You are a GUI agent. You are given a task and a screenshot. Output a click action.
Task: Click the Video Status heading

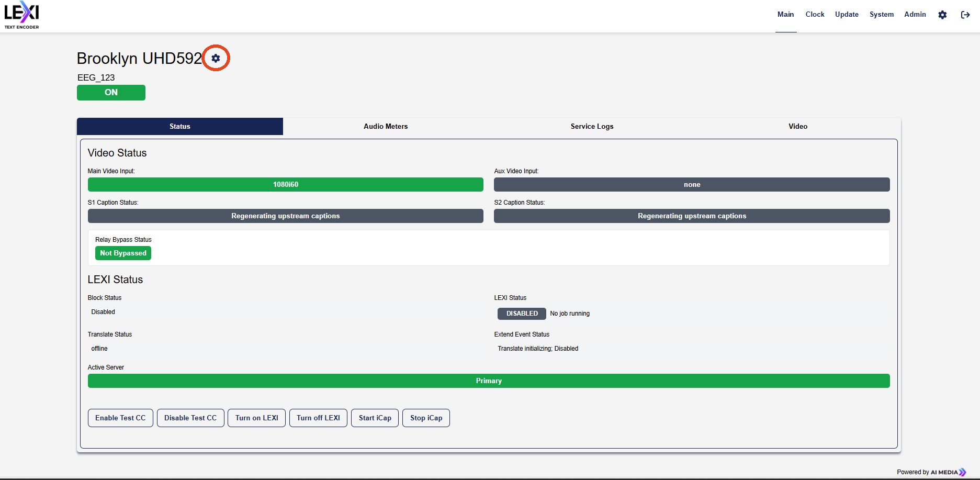tap(117, 153)
